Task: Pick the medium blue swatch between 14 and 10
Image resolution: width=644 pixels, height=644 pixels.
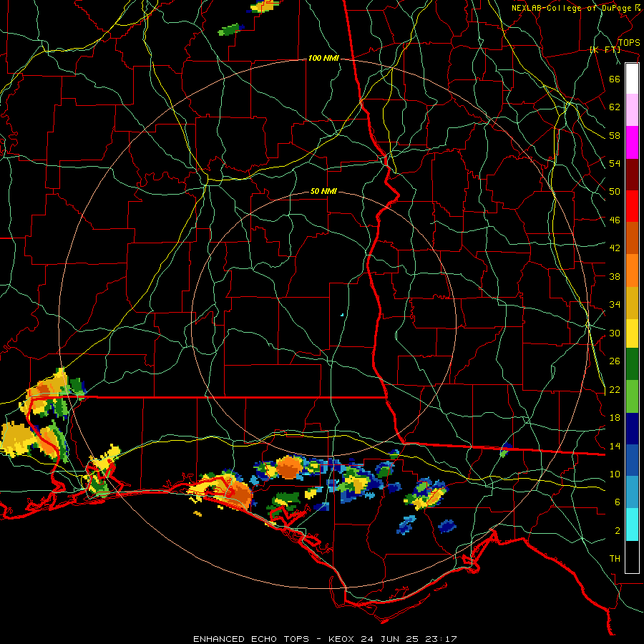Action: tap(632, 460)
